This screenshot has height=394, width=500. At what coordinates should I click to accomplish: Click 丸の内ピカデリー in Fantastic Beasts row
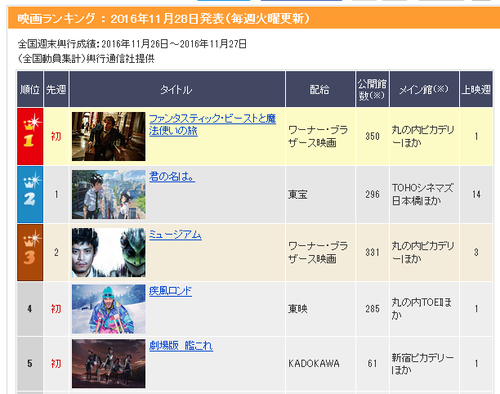(x=423, y=136)
